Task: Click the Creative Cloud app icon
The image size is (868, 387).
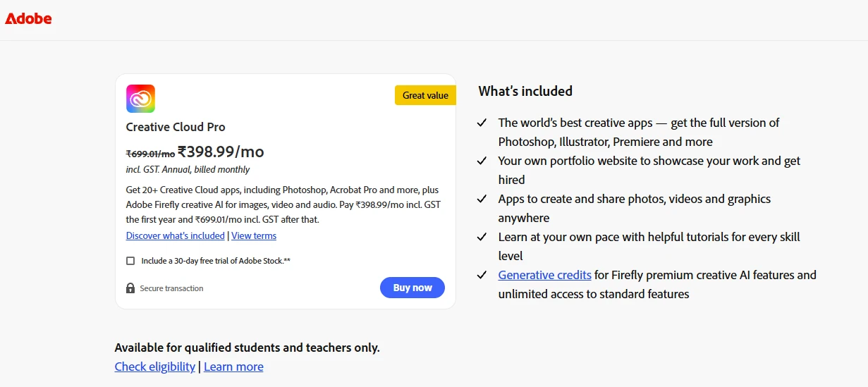Action: [140, 99]
